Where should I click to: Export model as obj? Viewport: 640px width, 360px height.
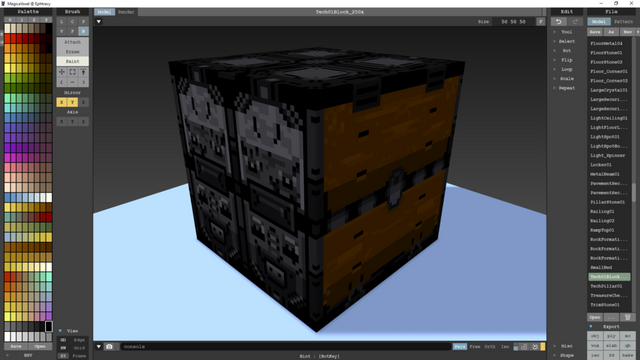coord(595,336)
